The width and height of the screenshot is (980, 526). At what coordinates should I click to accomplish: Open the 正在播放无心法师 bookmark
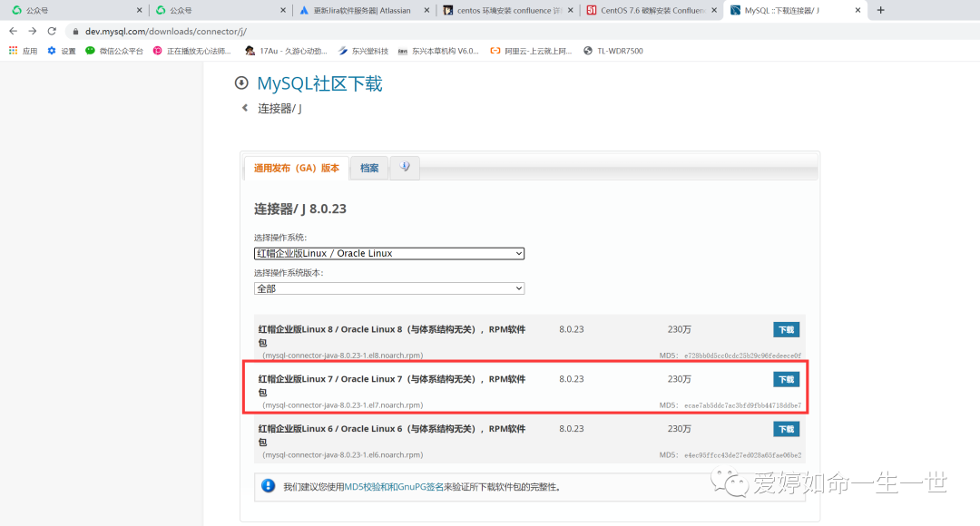[191, 51]
